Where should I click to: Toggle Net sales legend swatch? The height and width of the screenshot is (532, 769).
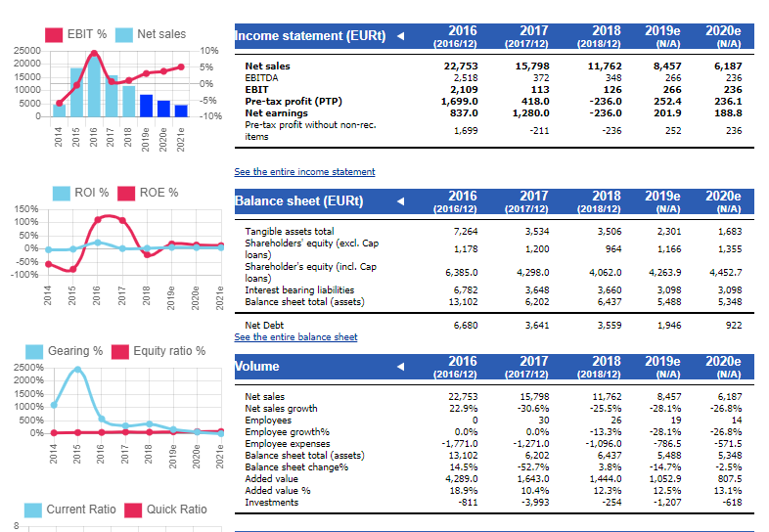coord(124,35)
